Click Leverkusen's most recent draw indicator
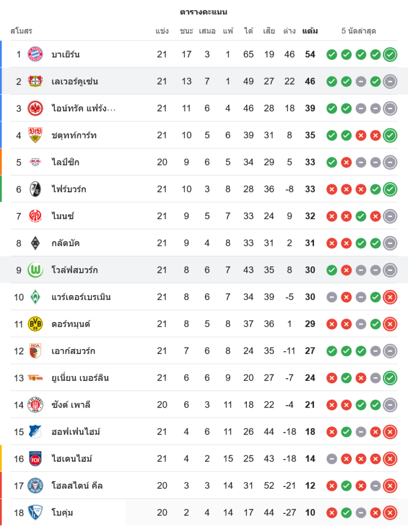The height and width of the screenshot is (532, 408). click(x=390, y=81)
